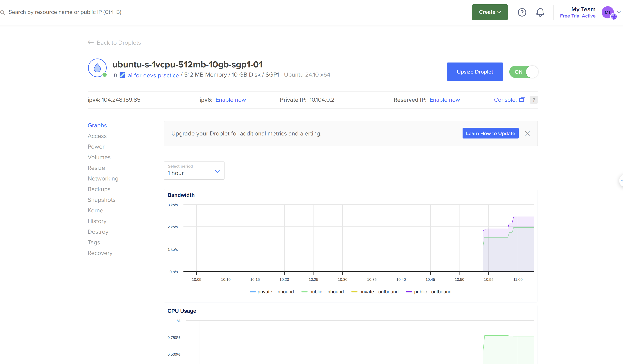Select the Access tab
The image size is (623, 364).
97,136
